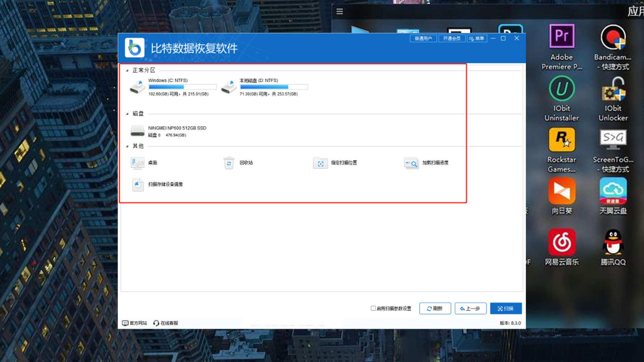Click the 磁盘 0 476.94(GB) disk info text
The width and height of the screenshot is (644, 362).
[x=167, y=135]
